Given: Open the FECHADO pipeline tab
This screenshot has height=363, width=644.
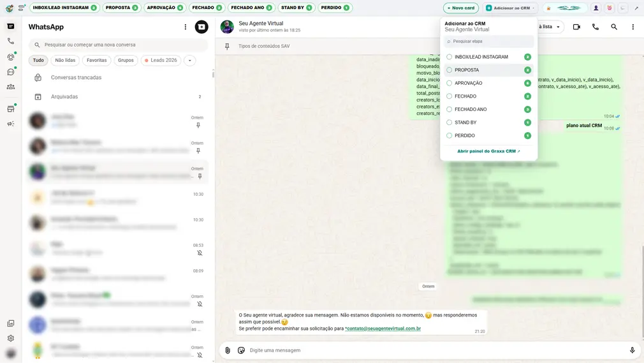Looking at the screenshot, I should pyautogui.click(x=207, y=8).
